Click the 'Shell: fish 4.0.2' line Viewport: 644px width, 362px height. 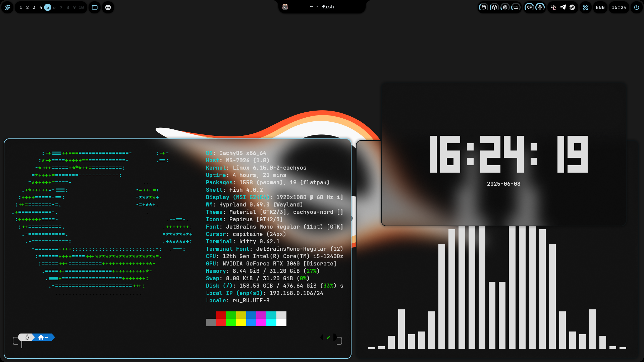[234, 190]
